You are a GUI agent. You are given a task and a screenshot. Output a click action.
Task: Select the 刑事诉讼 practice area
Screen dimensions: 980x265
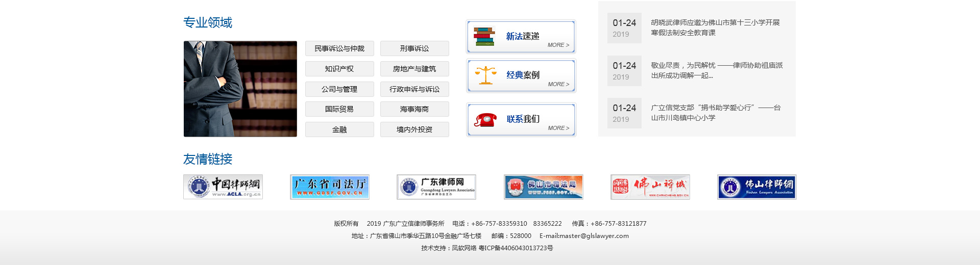click(x=414, y=48)
